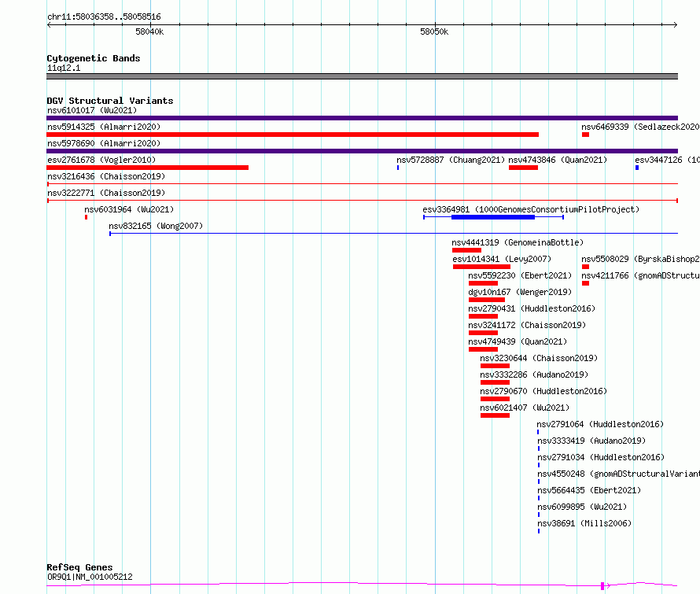
Task: Click nsv5592230 (Ebert2021) label
Action: point(520,275)
